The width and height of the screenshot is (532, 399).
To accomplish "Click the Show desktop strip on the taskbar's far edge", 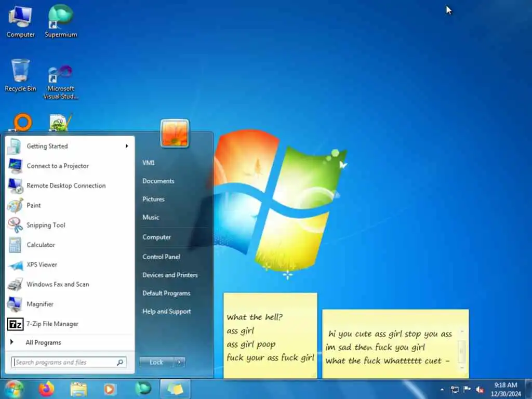I will [529, 389].
